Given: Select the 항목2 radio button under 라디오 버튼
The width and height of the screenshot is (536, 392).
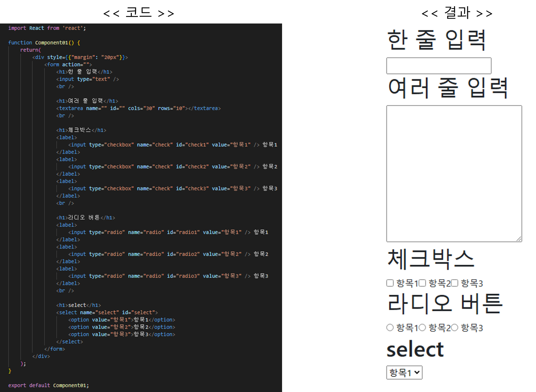Looking at the screenshot, I should [x=422, y=328].
